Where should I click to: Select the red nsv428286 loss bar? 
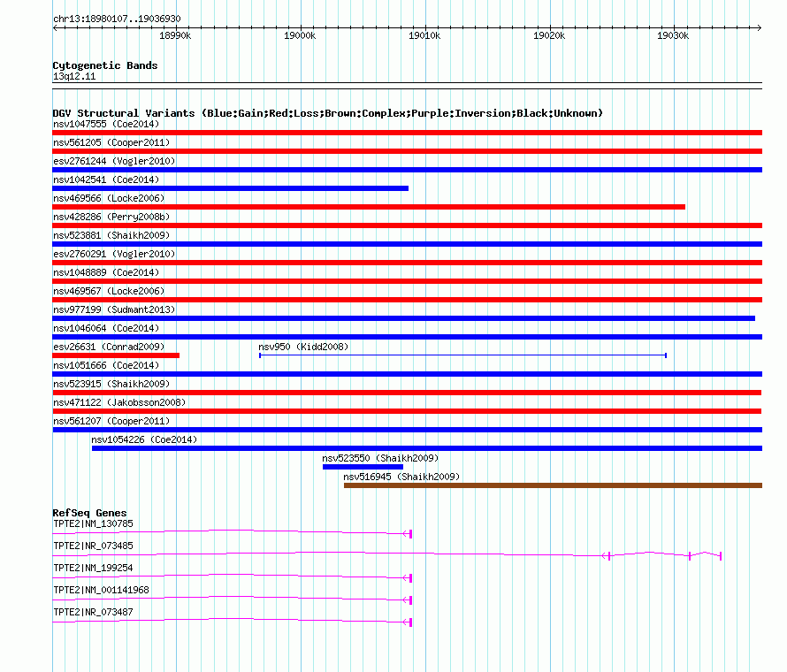click(x=407, y=225)
